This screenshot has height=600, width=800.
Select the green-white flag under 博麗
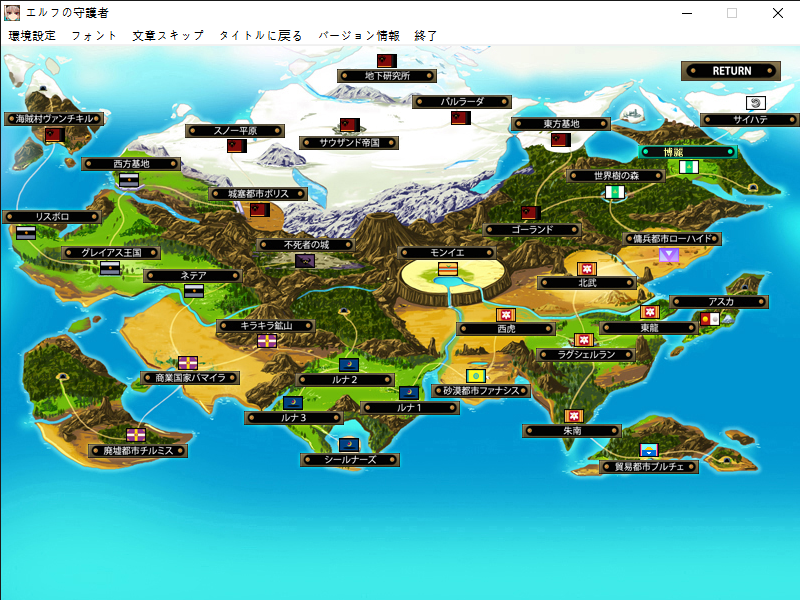pos(689,167)
